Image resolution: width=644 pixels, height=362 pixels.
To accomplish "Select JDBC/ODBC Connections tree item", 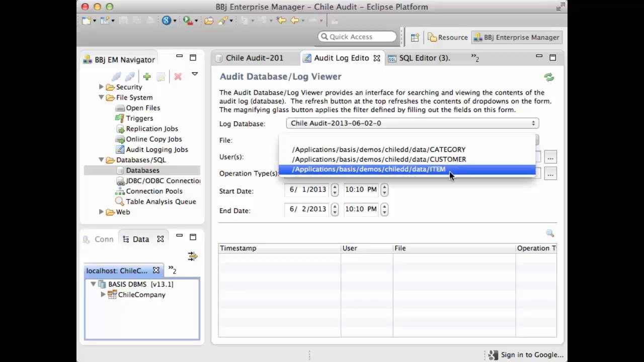I will pyautogui.click(x=163, y=181).
